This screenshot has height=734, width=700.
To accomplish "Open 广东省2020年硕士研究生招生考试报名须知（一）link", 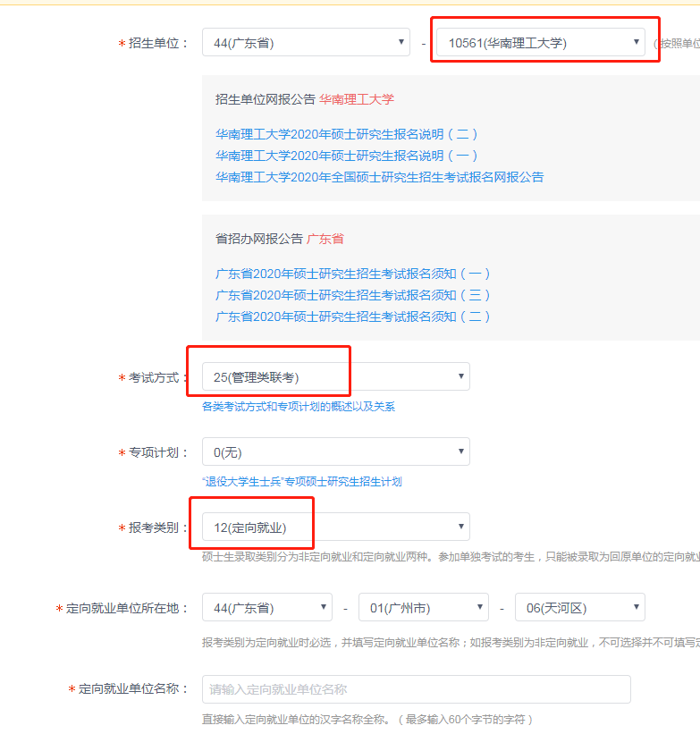I will [x=353, y=274].
